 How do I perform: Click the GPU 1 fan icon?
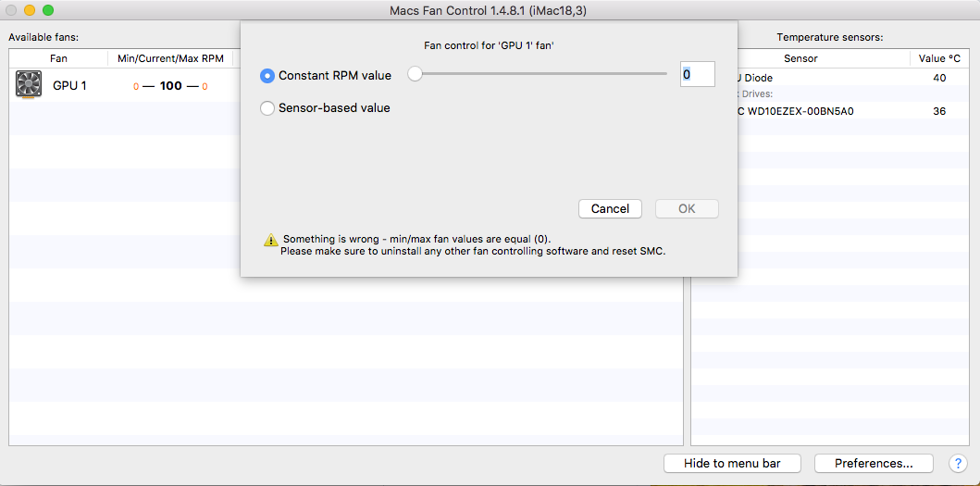click(x=28, y=85)
